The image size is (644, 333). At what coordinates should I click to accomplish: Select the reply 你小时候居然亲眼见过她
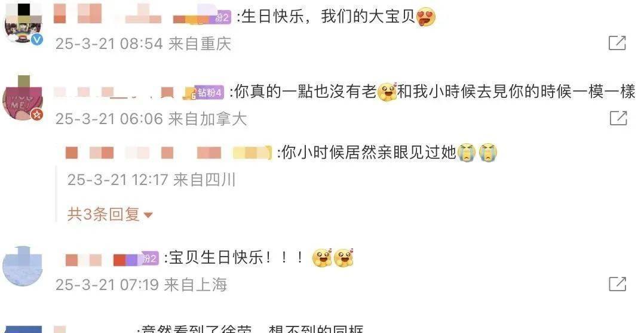[387, 153]
